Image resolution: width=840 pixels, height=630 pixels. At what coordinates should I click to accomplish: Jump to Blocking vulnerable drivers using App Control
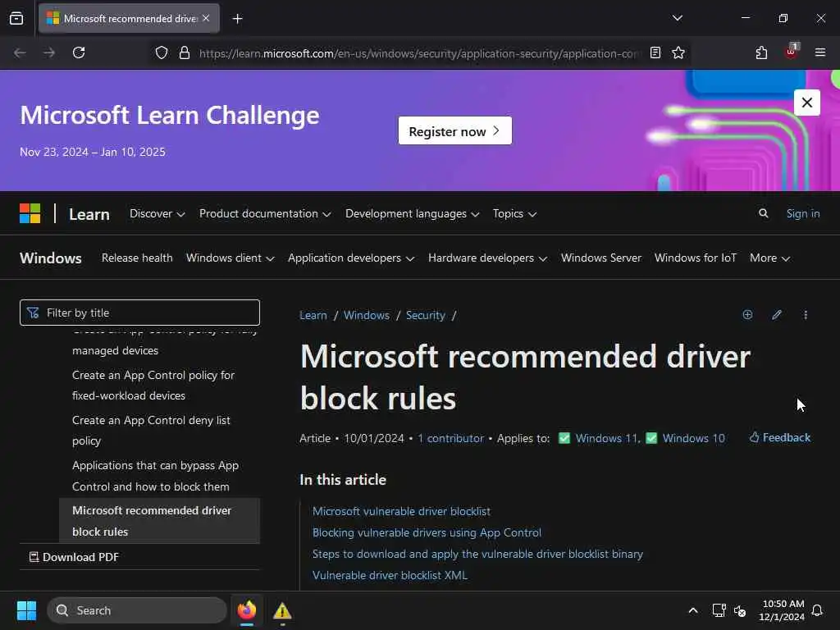pos(427,533)
